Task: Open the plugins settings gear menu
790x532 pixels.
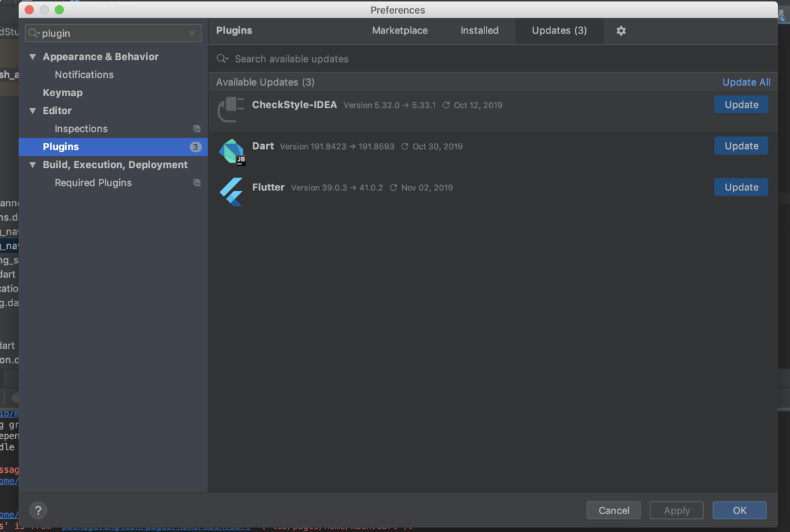Action: (621, 31)
